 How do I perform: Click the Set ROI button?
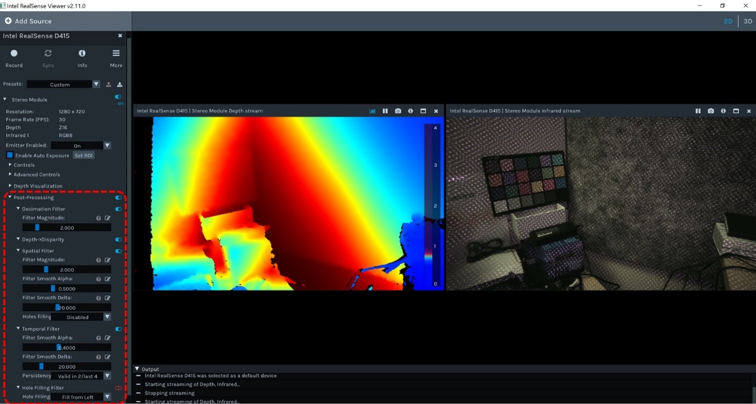point(84,156)
